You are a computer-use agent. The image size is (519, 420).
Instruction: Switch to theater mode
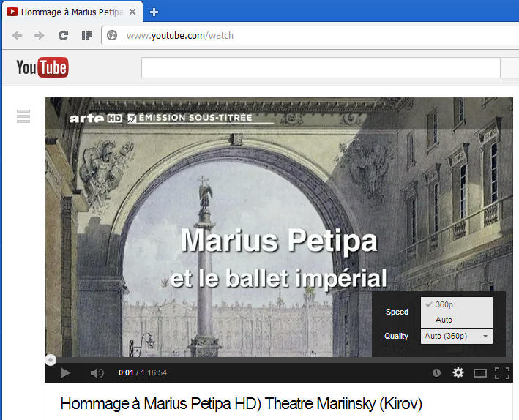pyautogui.click(x=480, y=373)
